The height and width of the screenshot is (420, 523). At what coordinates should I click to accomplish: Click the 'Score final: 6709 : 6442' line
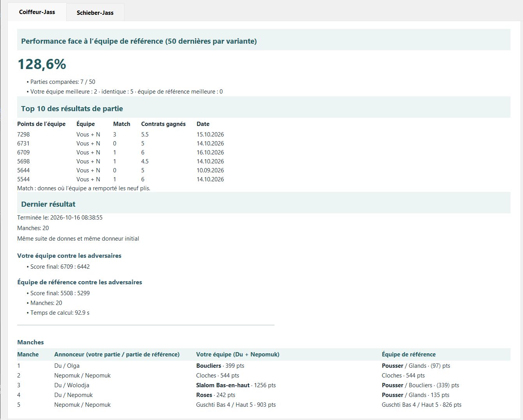[x=60, y=267]
